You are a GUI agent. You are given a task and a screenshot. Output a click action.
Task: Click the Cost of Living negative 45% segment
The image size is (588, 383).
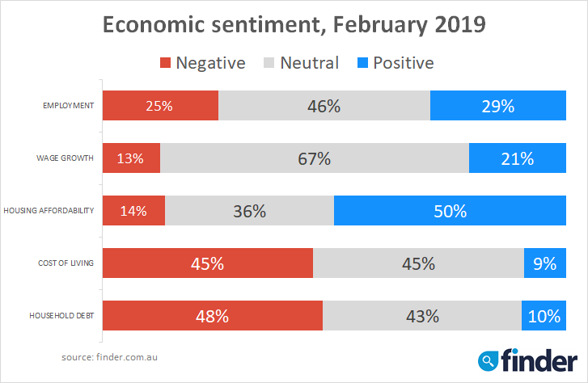pyautogui.click(x=207, y=263)
